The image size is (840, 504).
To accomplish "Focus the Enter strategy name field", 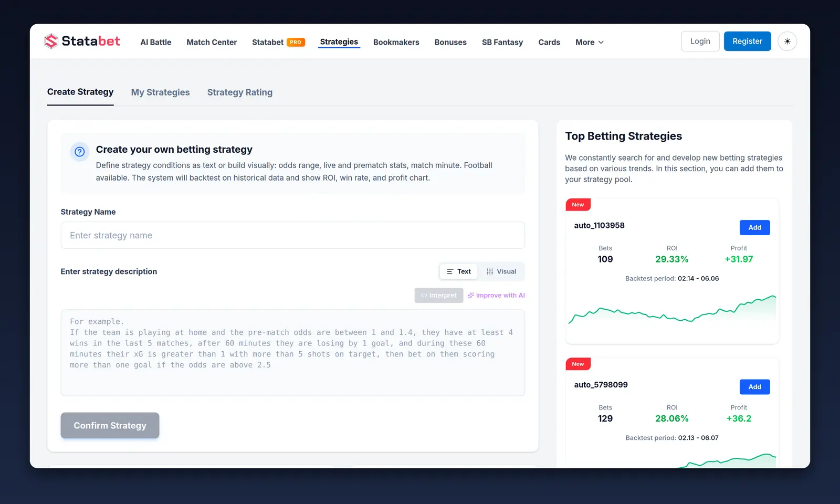I will [x=293, y=235].
